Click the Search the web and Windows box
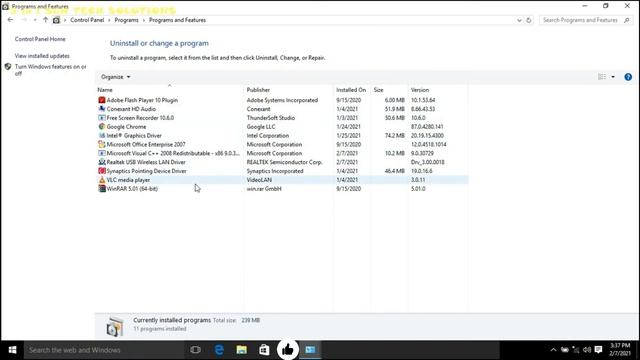 [x=104, y=350]
